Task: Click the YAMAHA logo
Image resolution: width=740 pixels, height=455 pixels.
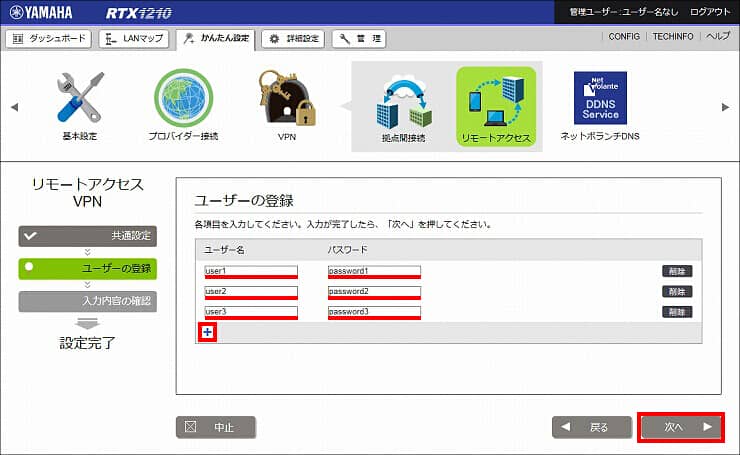Action: pos(41,12)
